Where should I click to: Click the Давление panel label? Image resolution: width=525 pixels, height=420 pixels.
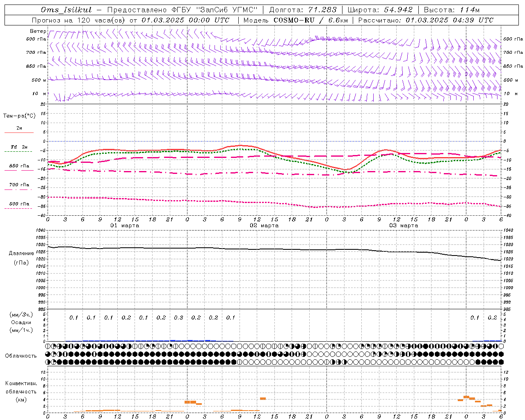(x=21, y=253)
